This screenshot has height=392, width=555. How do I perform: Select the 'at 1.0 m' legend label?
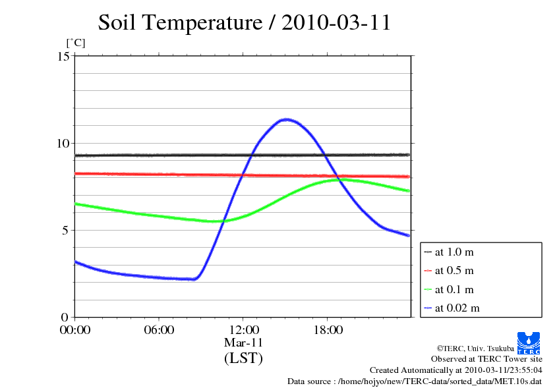click(x=454, y=252)
